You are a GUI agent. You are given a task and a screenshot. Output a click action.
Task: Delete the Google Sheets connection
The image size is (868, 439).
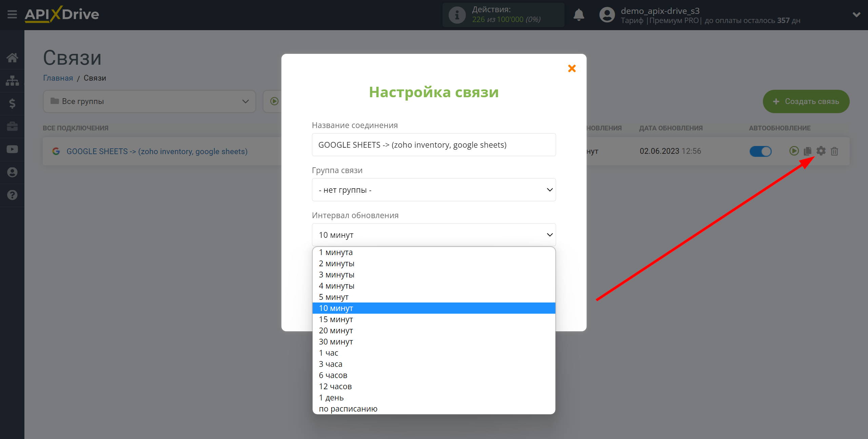[834, 151]
